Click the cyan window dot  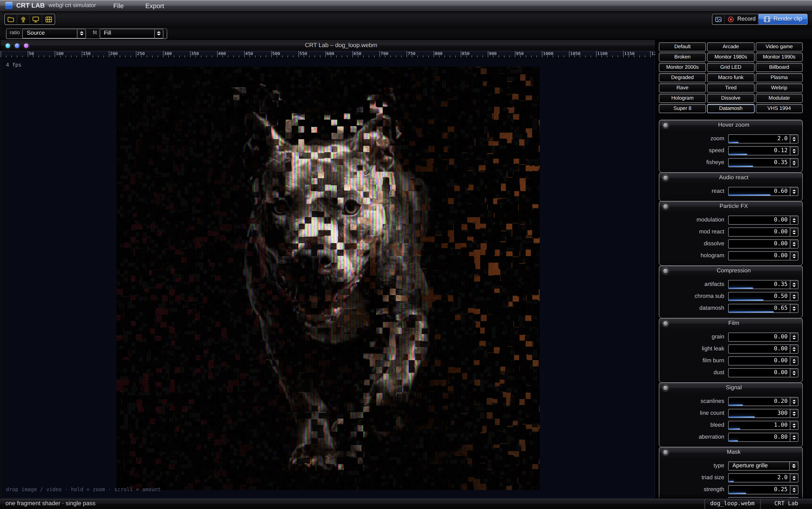pos(8,46)
